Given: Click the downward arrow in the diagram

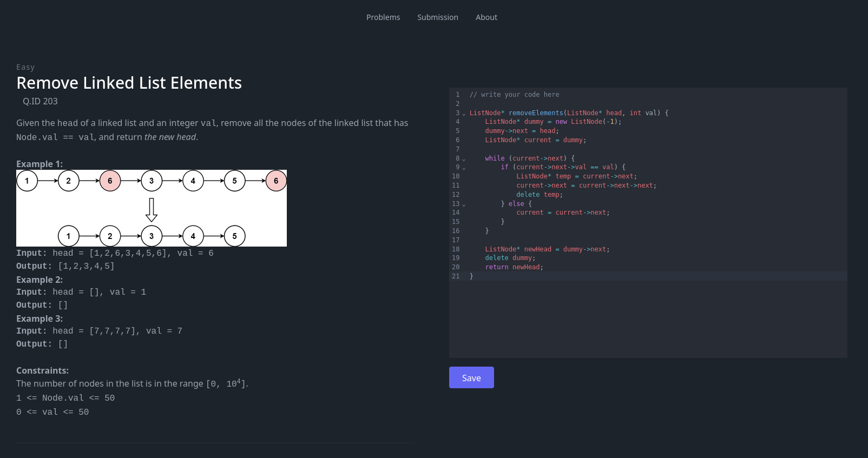Looking at the screenshot, I should 152,210.
